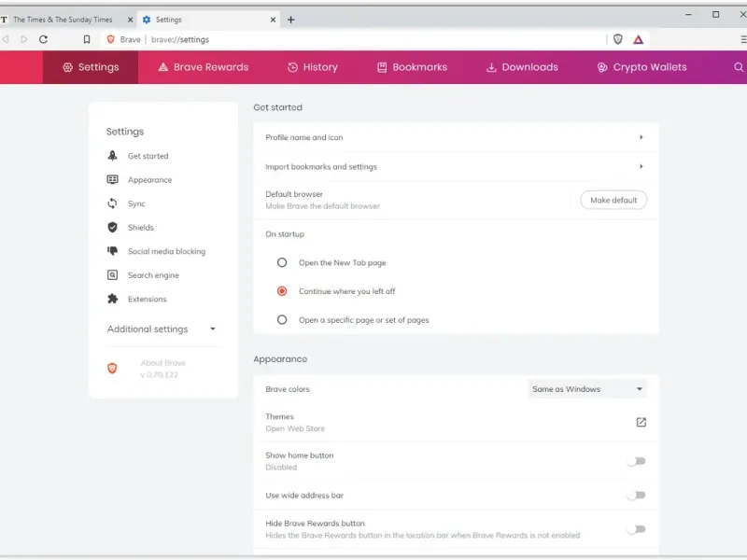Image resolution: width=747 pixels, height=560 pixels.
Task: Open the Themes external link icon
Action: click(x=641, y=423)
